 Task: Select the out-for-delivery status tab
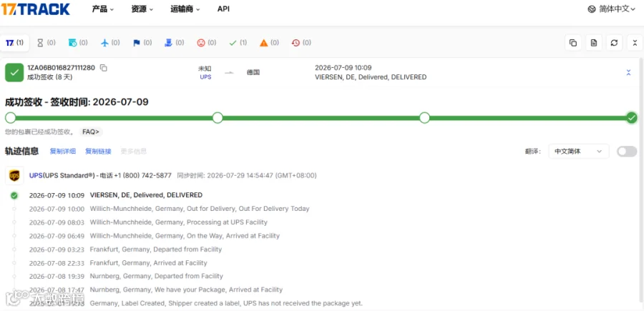tap(174, 43)
